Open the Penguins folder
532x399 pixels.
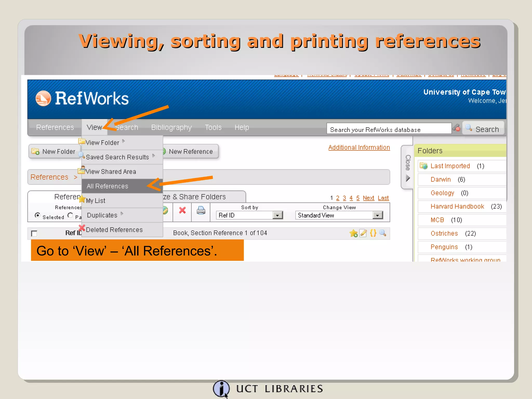pos(444,247)
